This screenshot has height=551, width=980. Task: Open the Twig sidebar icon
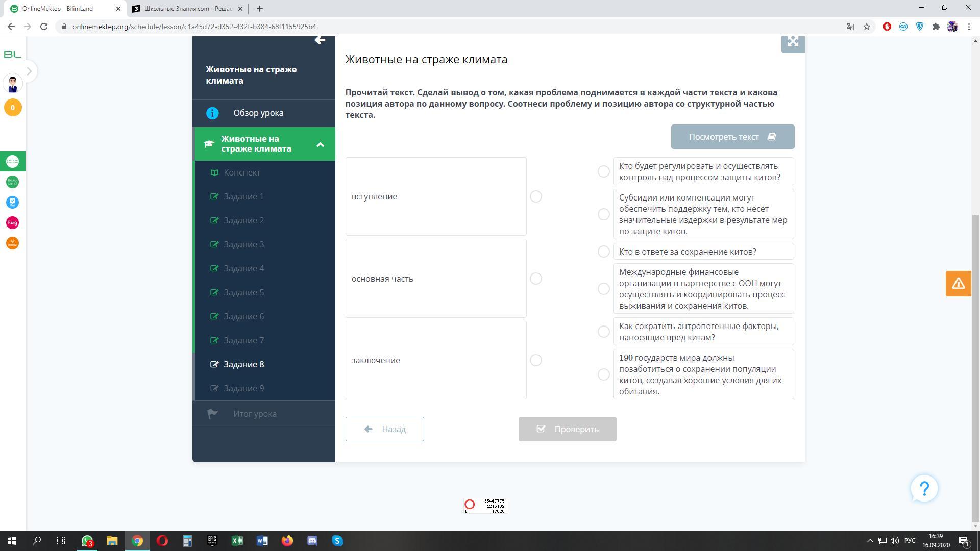pos(12,223)
